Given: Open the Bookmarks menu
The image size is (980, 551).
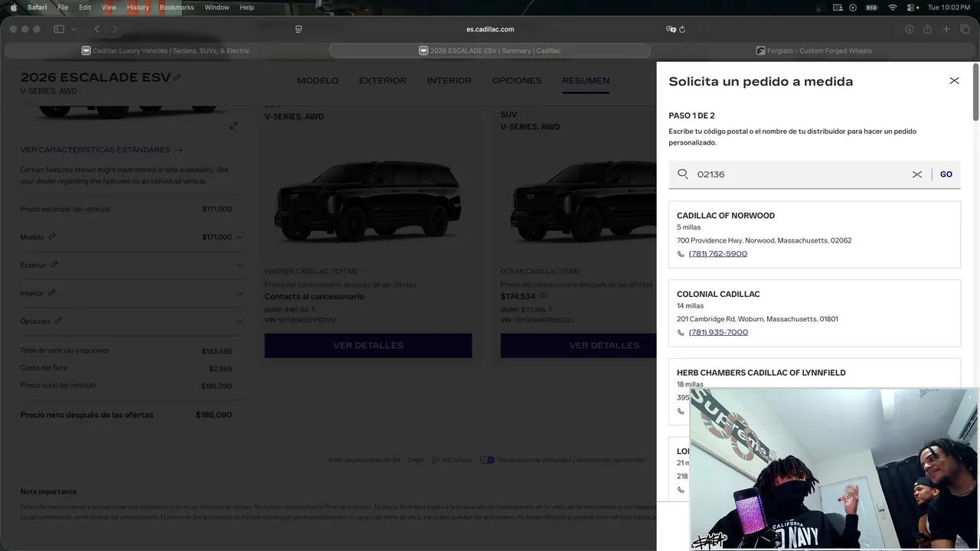Looking at the screenshot, I should 177,8.
